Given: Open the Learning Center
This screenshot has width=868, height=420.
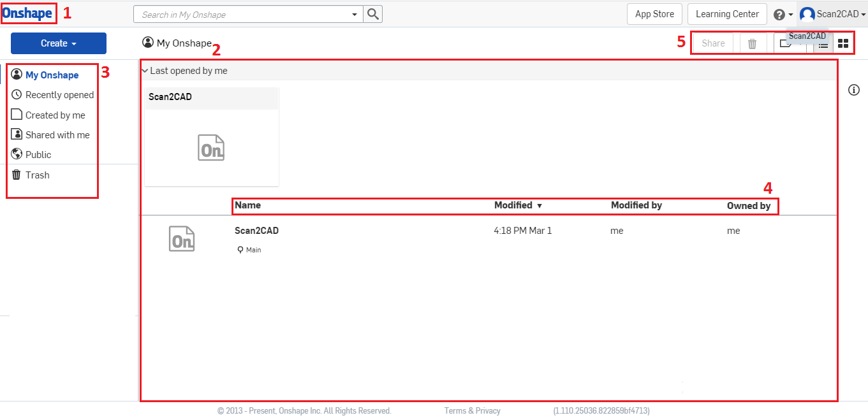Looking at the screenshot, I should pyautogui.click(x=727, y=14).
